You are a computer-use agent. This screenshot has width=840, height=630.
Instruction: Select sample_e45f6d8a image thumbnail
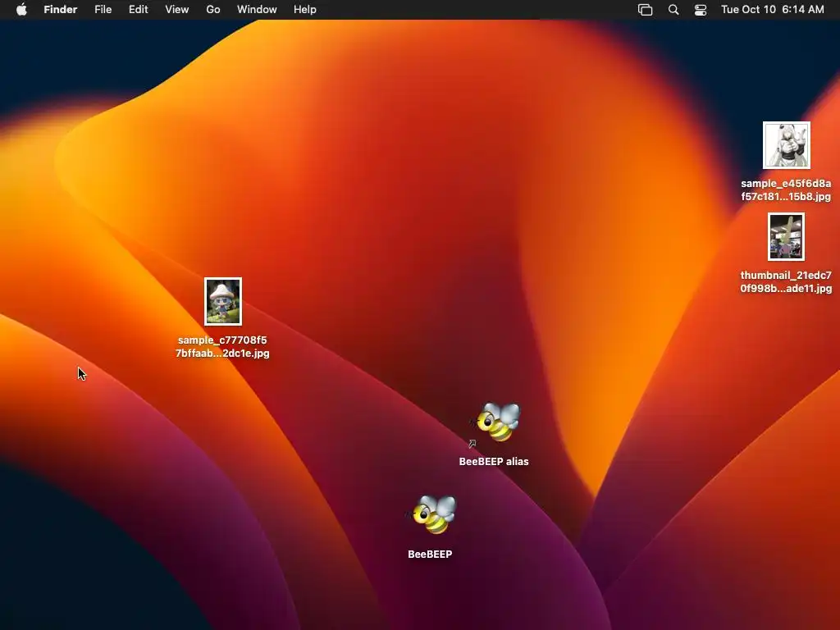point(787,145)
